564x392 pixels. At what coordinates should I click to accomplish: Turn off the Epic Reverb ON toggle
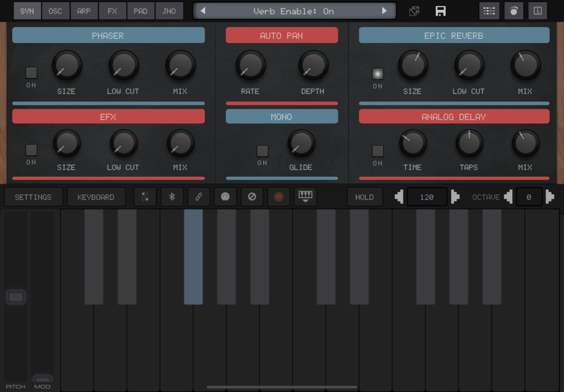tap(377, 74)
